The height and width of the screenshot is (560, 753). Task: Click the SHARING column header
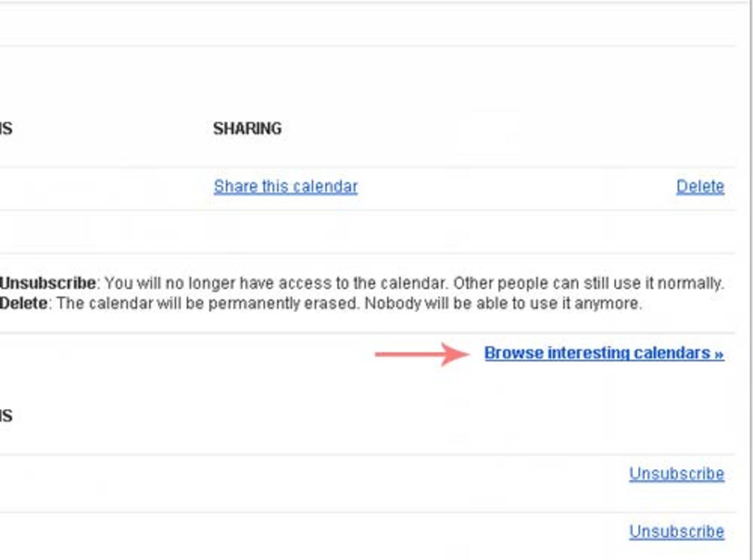tap(247, 129)
